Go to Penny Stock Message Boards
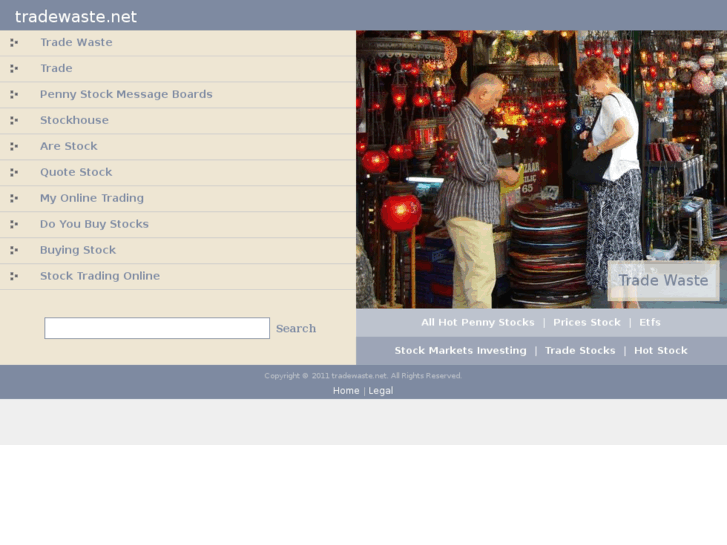Image resolution: width=727 pixels, height=545 pixels. [x=126, y=94]
